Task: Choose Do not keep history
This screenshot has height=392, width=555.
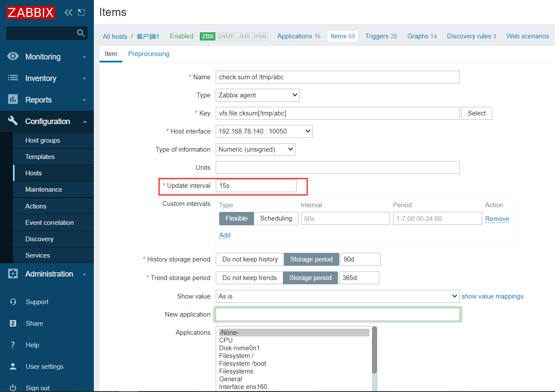Action: 250,259
